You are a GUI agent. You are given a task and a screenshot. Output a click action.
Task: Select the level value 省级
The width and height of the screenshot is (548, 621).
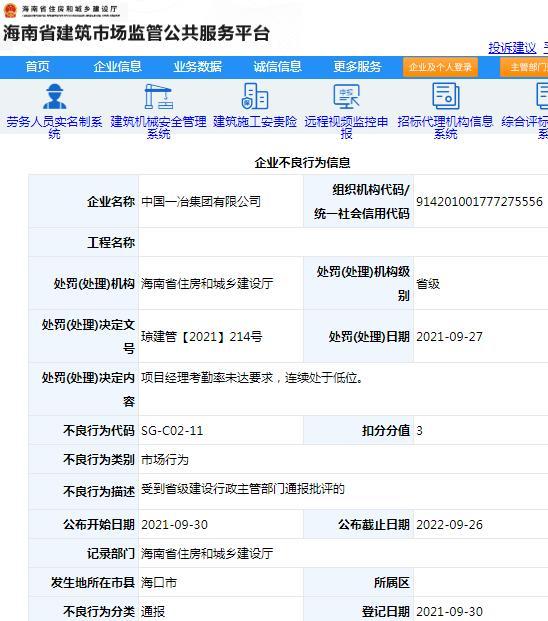(x=428, y=284)
